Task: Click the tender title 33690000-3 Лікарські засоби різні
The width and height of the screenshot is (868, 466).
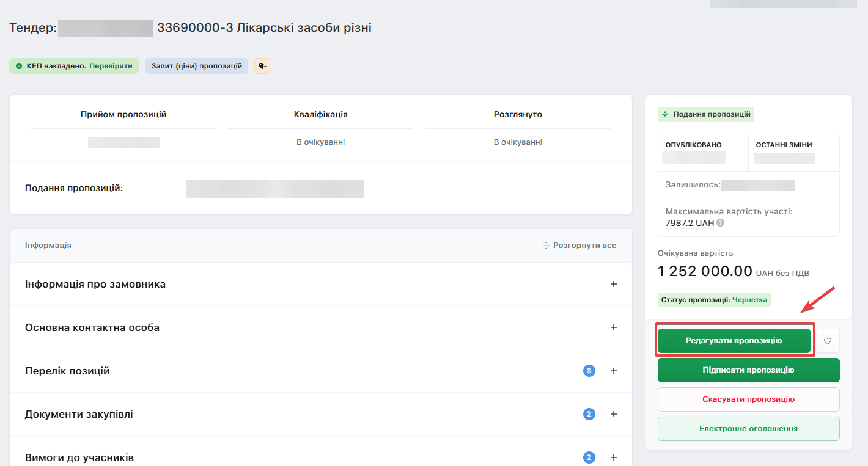Action: [264, 28]
